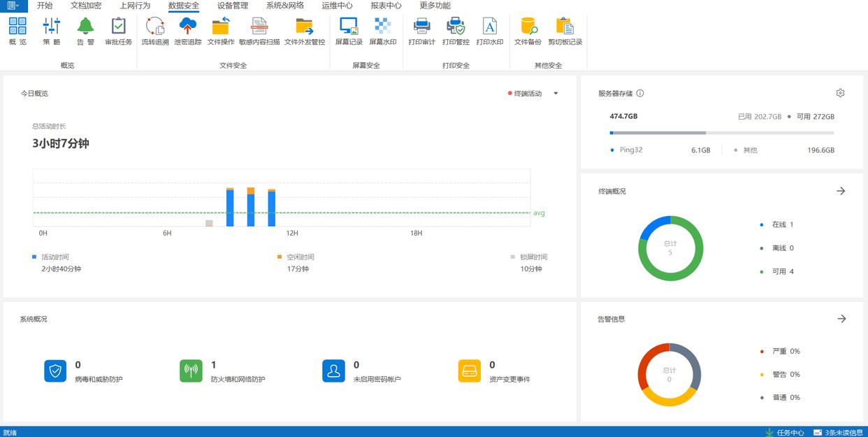View 3条未读信息 unread messages
The image size is (868, 437).
[x=845, y=432]
